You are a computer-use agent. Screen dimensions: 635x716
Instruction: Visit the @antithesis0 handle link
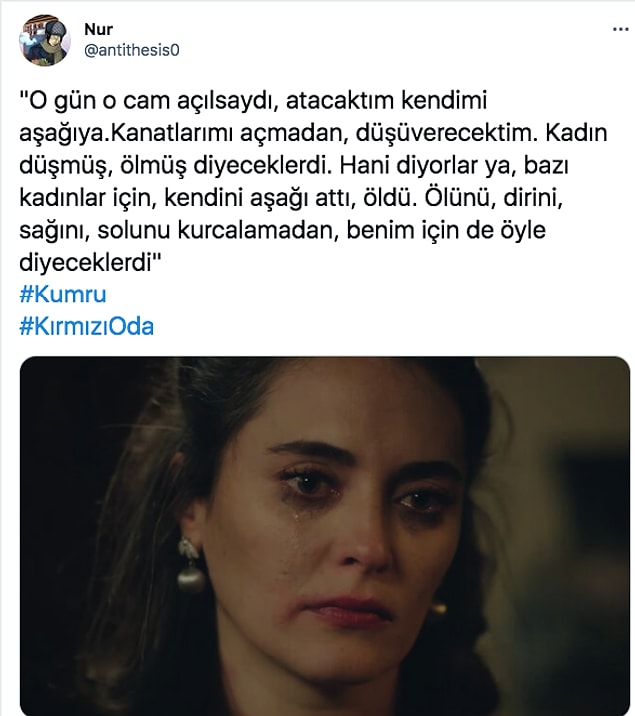click(x=131, y=50)
